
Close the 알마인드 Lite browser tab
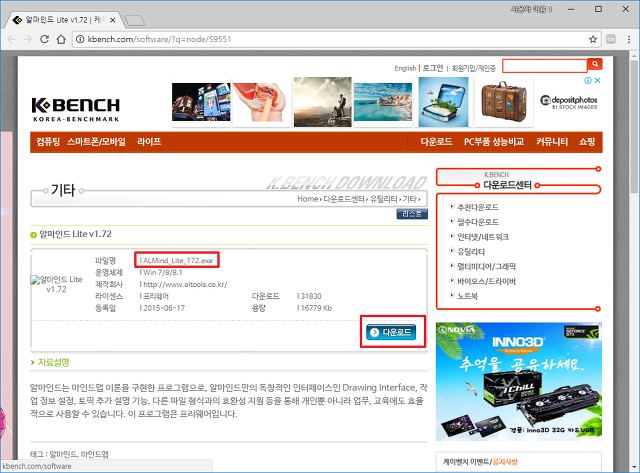[x=113, y=20]
